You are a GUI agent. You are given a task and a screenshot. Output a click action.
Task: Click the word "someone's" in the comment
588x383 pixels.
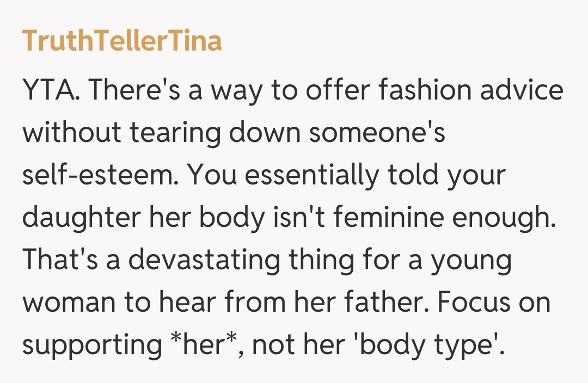pos(377,132)
